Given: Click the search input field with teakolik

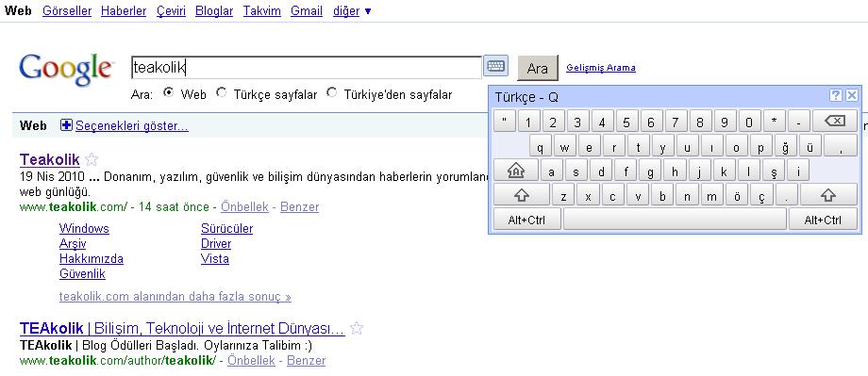Looking at the screenshot, I should click(x=306, y=68).
